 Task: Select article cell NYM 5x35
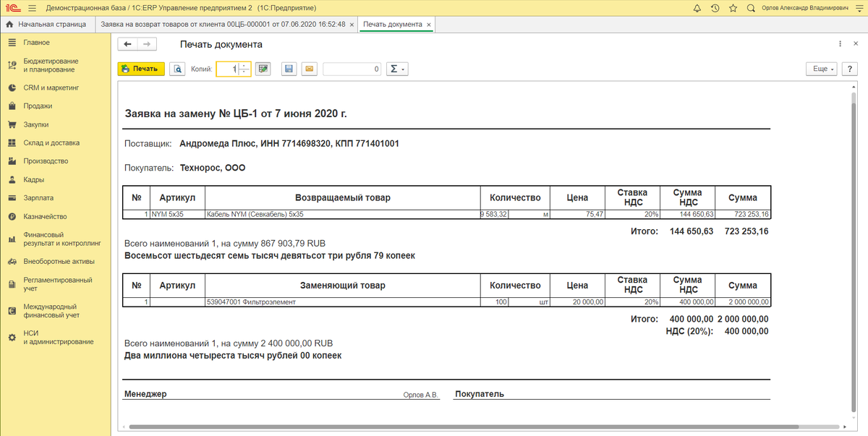(x=178, y=215)
